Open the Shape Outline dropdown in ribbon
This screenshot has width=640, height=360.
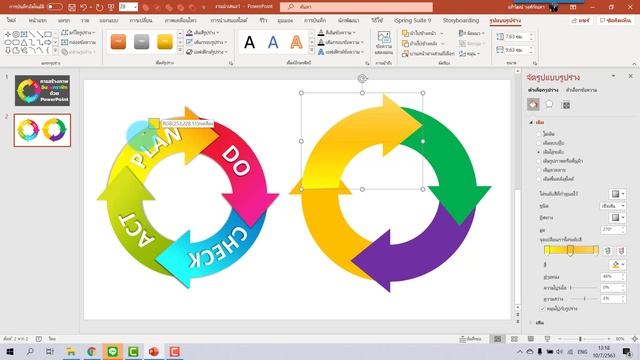[x=207, y=42]
